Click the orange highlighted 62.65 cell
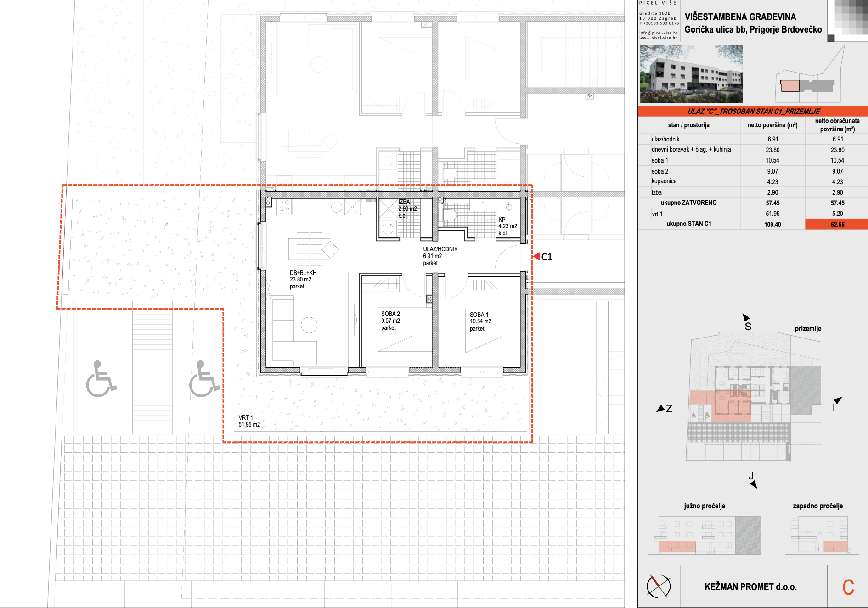 [x=837, y=225]
